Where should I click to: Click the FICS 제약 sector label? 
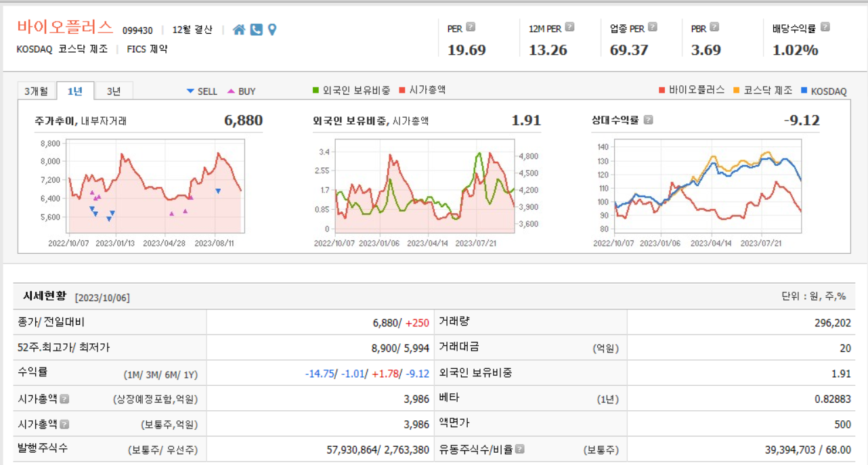[147, 49]
